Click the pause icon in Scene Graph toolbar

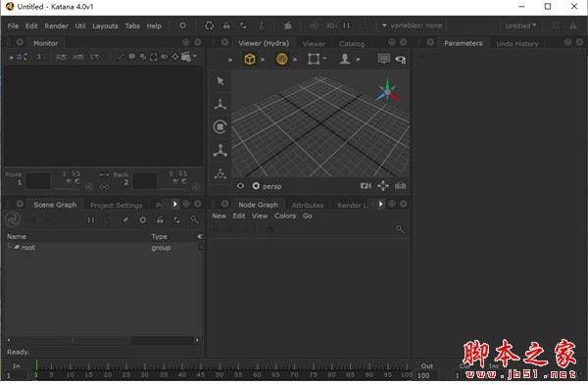click(x=91, y=220)
